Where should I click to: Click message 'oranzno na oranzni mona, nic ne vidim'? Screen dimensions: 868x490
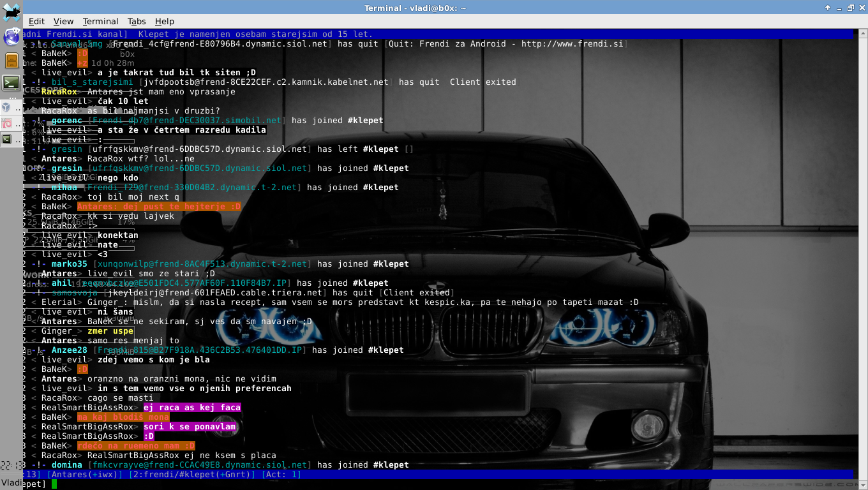pyautogui.click(x=182, y=379)
